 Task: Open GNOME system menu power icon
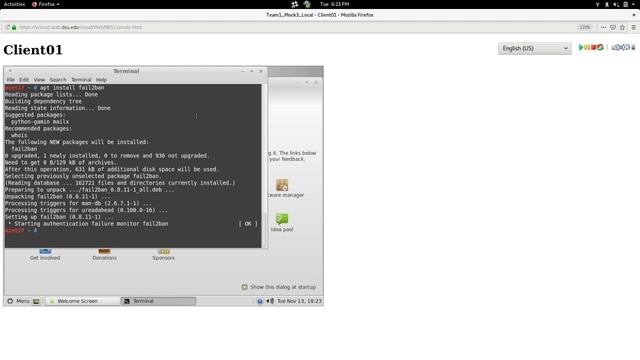(625, 4)
